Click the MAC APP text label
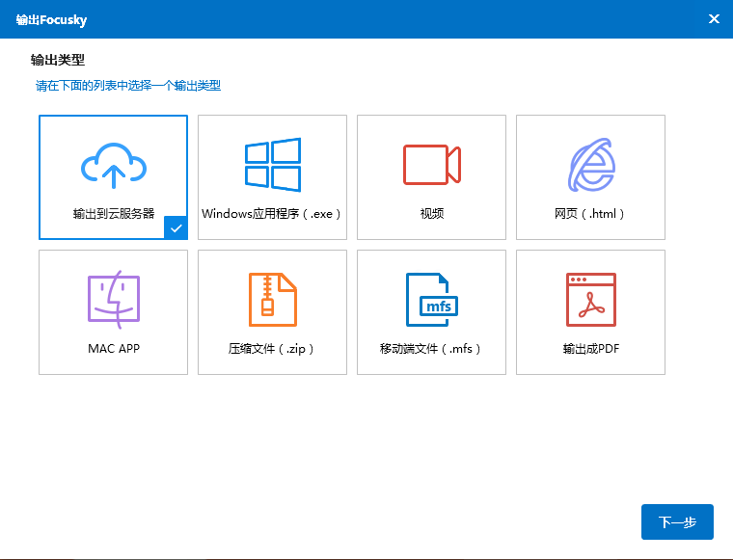 114,348
